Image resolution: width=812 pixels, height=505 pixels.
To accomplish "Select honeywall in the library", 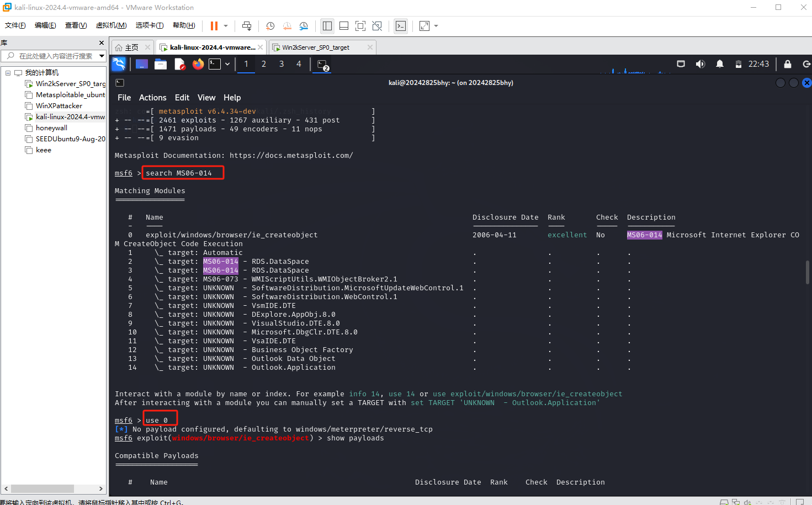I will pyautogui.click(x=46, y=128).
